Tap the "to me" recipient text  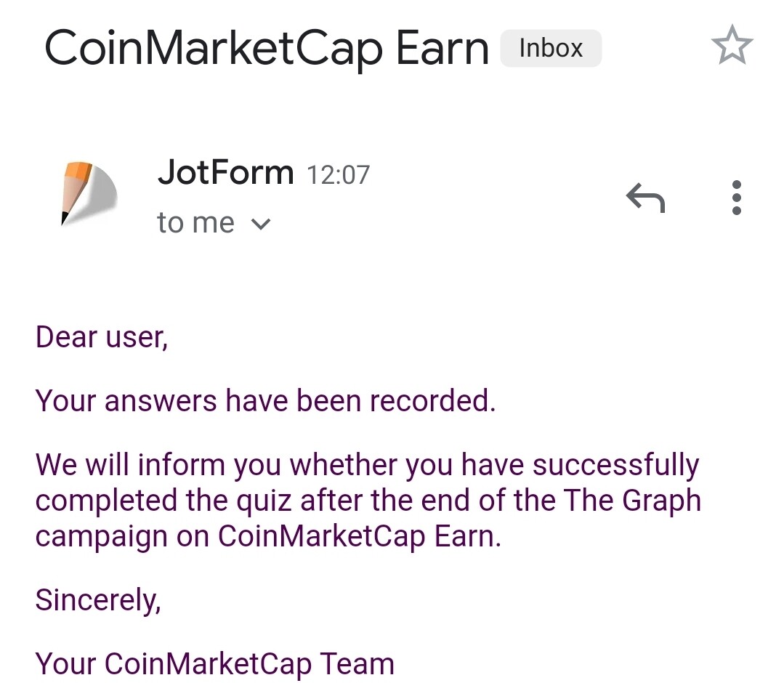pos(195,222)
